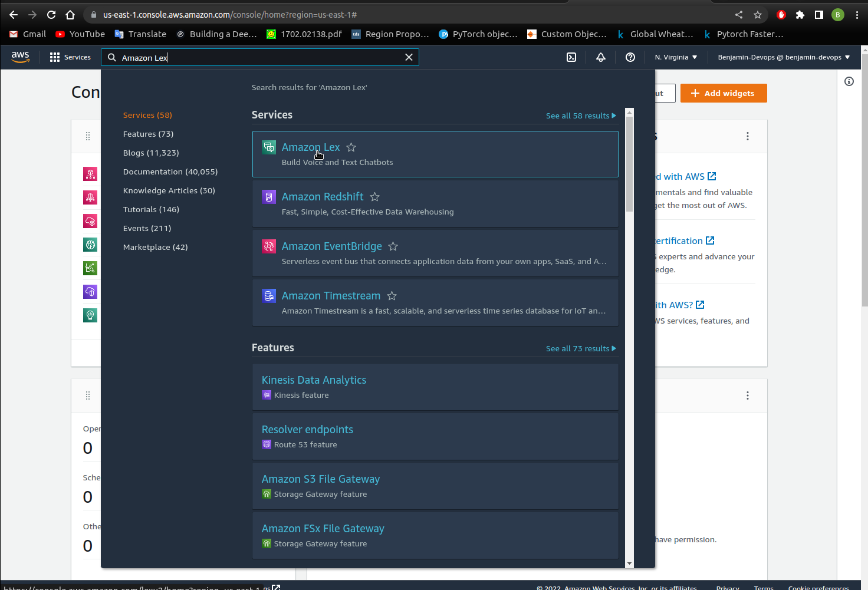Favorite Amazon Redshift with the star
The image size is (868, 590).
pyautogui.click(x=374, y=197)
